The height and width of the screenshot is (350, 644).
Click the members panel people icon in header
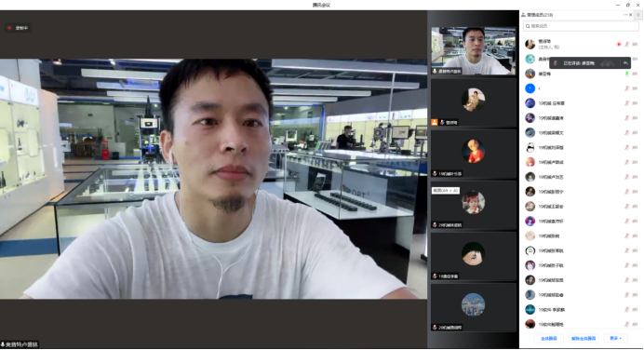[523, 15]
